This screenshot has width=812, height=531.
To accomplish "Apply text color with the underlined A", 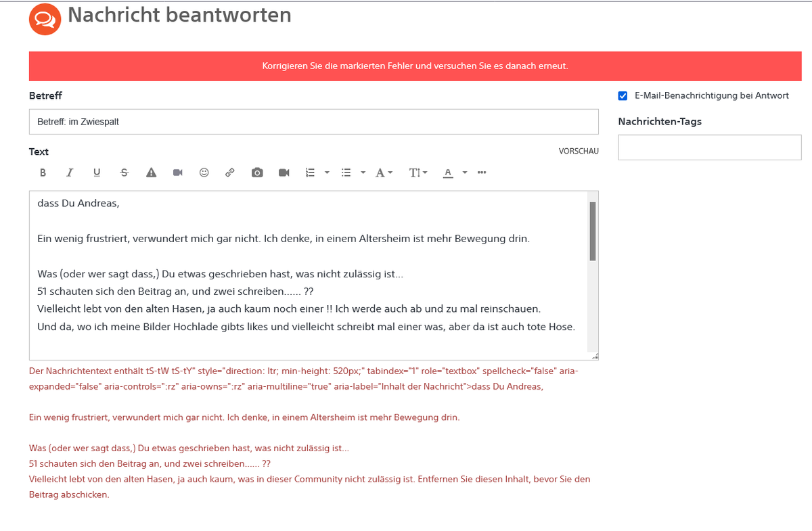I will tap(448, 172).
